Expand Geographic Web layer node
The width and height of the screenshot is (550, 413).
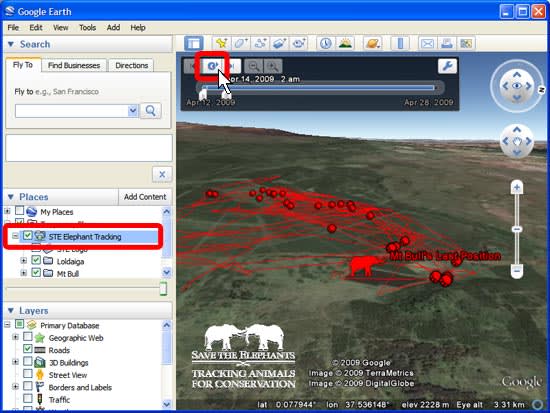coord(15,337)
